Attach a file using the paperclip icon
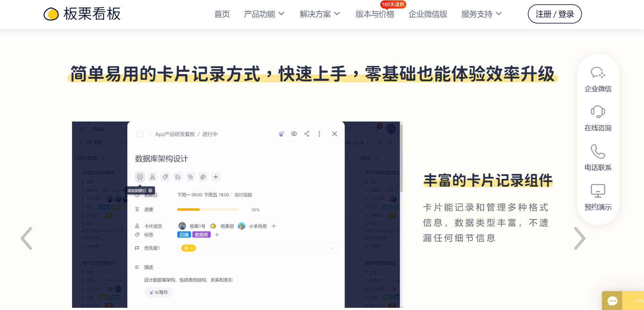Image resolution: width=644 pixels, height=310 pixels. point(203,177)
